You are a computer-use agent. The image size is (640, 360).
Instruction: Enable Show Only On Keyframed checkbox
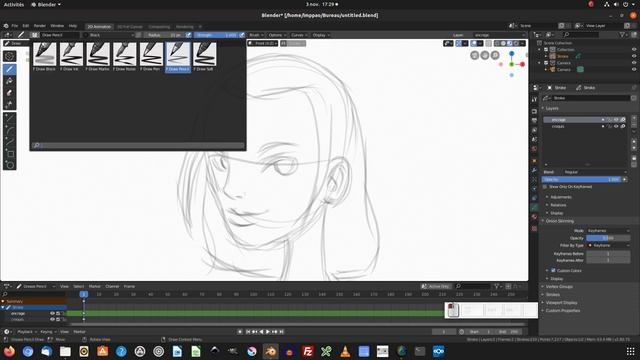(x=545, y=187)
